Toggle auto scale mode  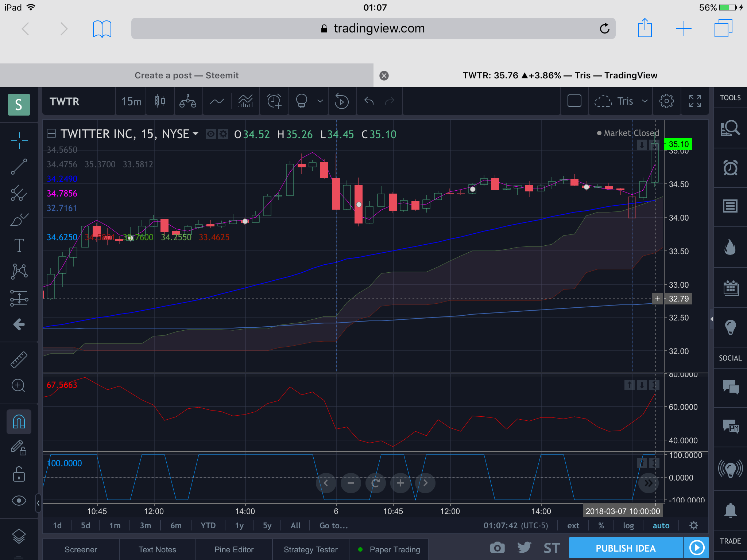661,525
